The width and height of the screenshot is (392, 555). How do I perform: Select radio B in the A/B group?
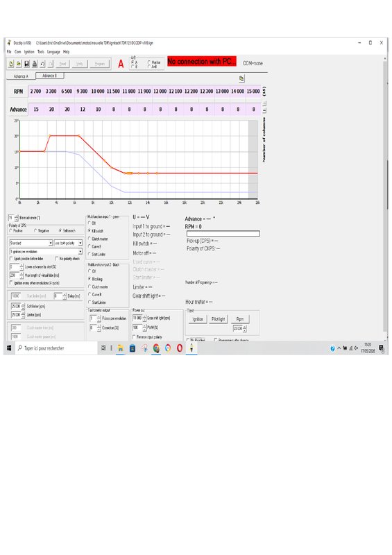pos(133,67)
